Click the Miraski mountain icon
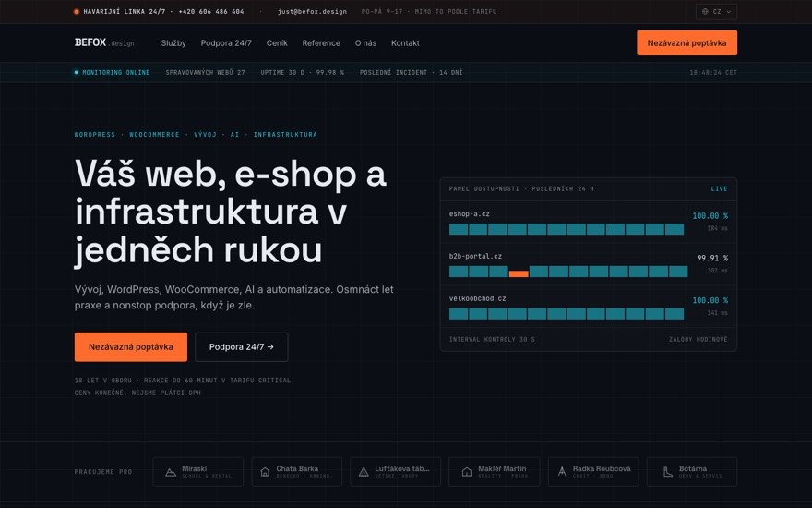Screen dimensions: 812x508 tap(171, 472)
